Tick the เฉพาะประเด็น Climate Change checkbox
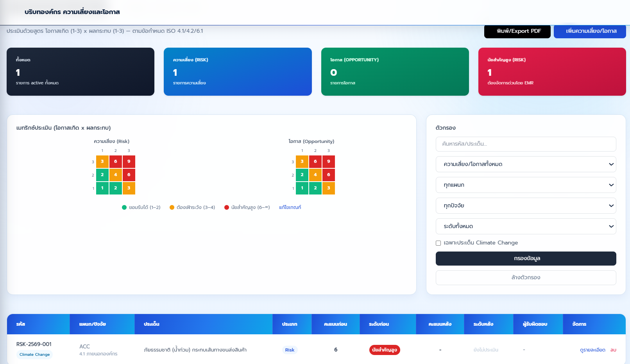The height and width of the screenshot is (364, 630). tap(438, 243)
